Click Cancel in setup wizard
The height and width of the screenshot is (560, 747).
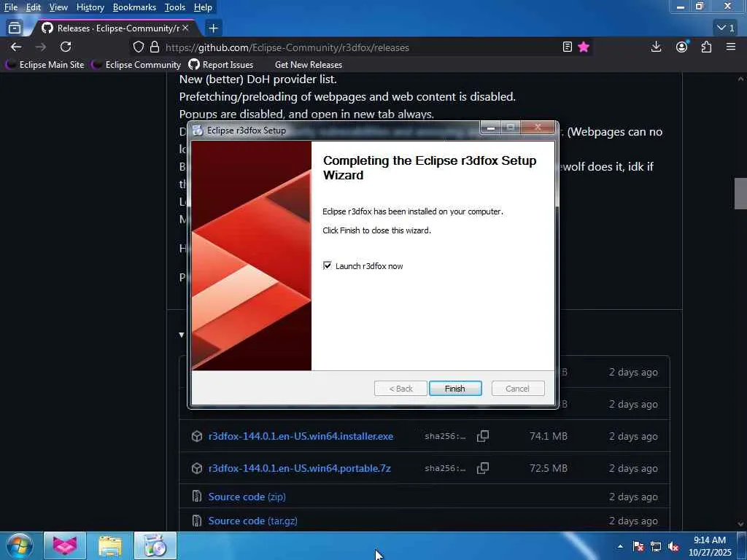pyautogui.click(x=517, y=389)
